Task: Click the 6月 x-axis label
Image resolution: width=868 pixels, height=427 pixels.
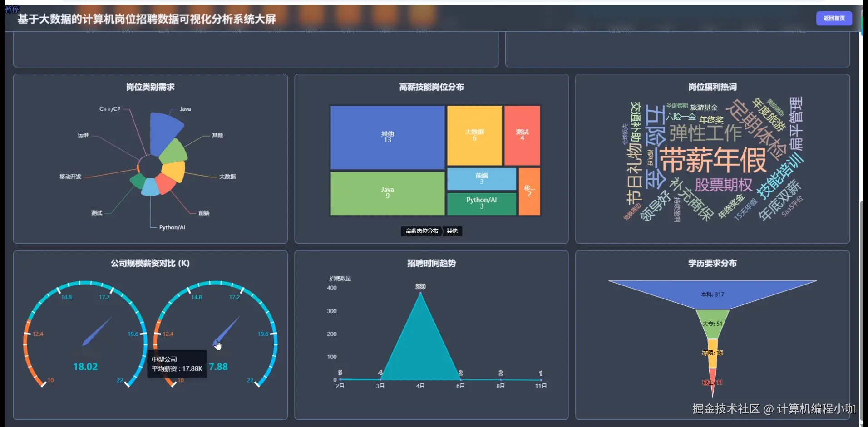Action: point(460,386)
